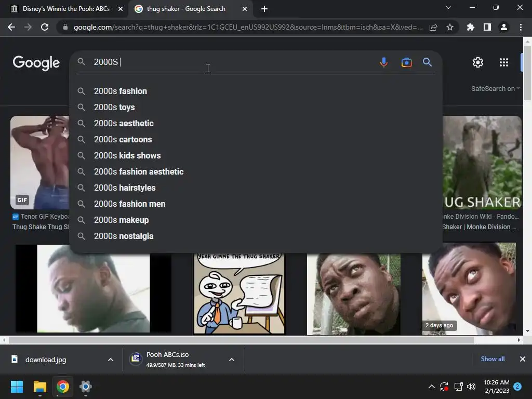Click the Google logo
This screenshot has width=532, height=399.
(x=36, y=63)
